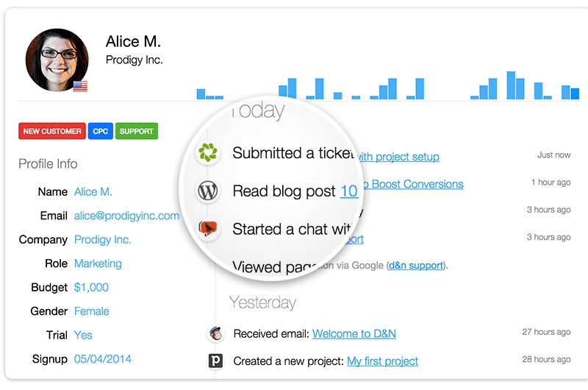Viewport: 588px width, 390px height.
Task: Select the green SUPPORT tag
Action: pyautogui.click(x=136, y=132)
